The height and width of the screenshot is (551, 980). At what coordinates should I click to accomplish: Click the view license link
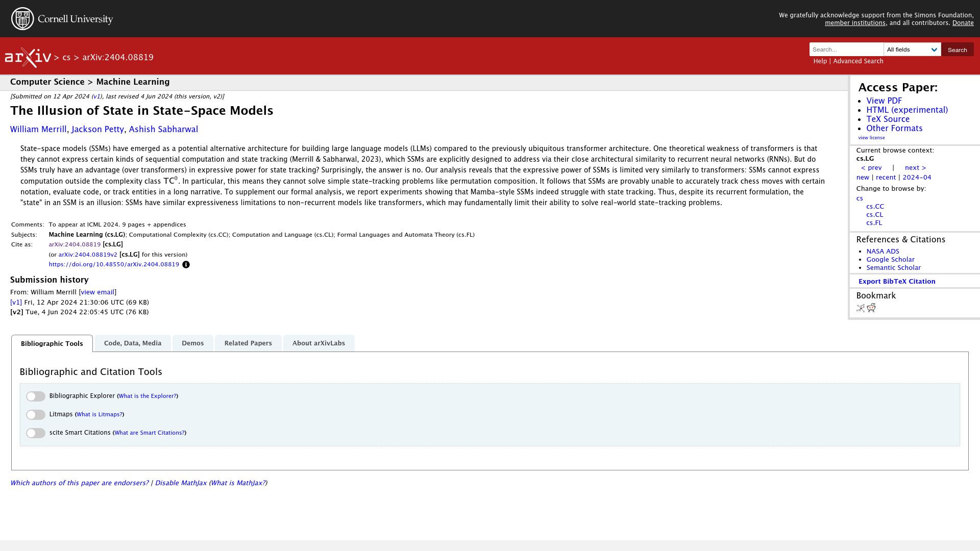click(871, 138)
